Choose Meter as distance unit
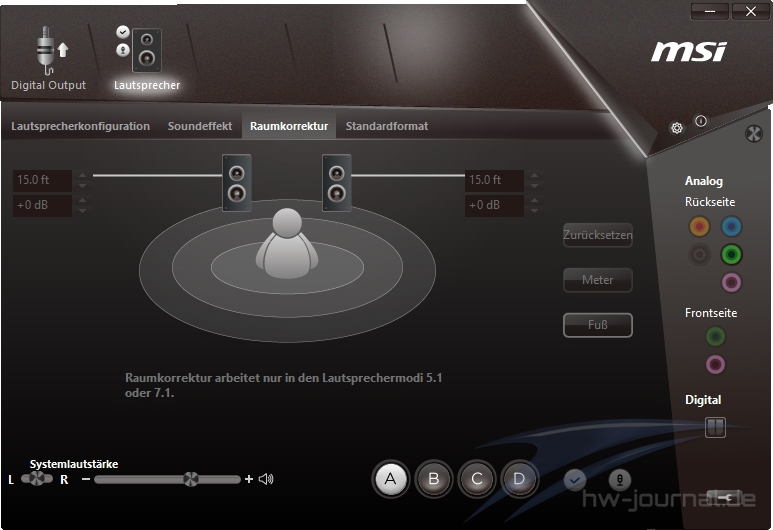 [597, 280]
